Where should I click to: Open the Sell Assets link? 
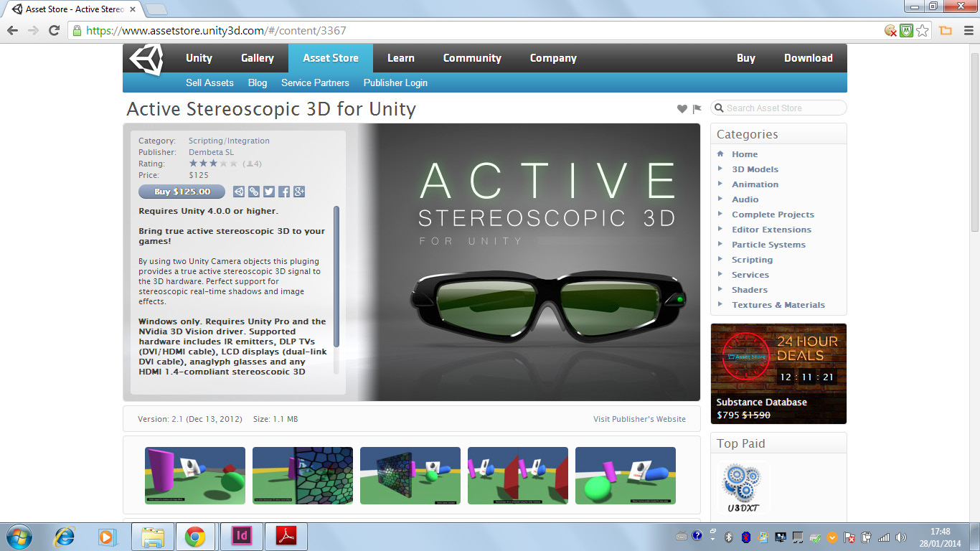(x=209, y=83)
